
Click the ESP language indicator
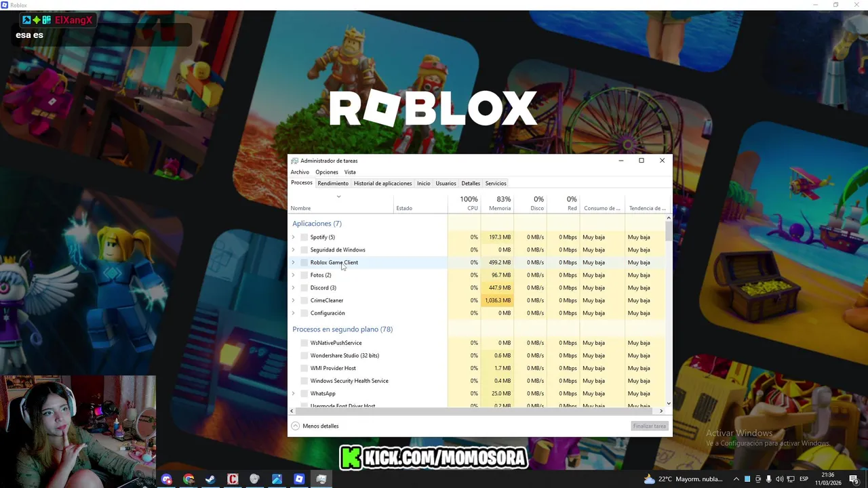[804, 479]
